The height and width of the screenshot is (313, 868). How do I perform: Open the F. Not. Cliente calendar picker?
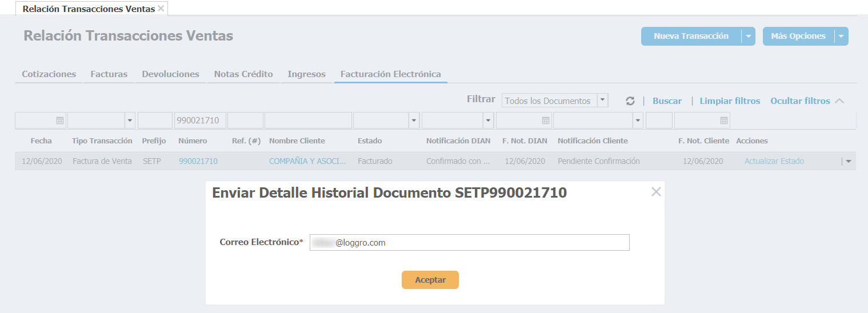point(724,121)
